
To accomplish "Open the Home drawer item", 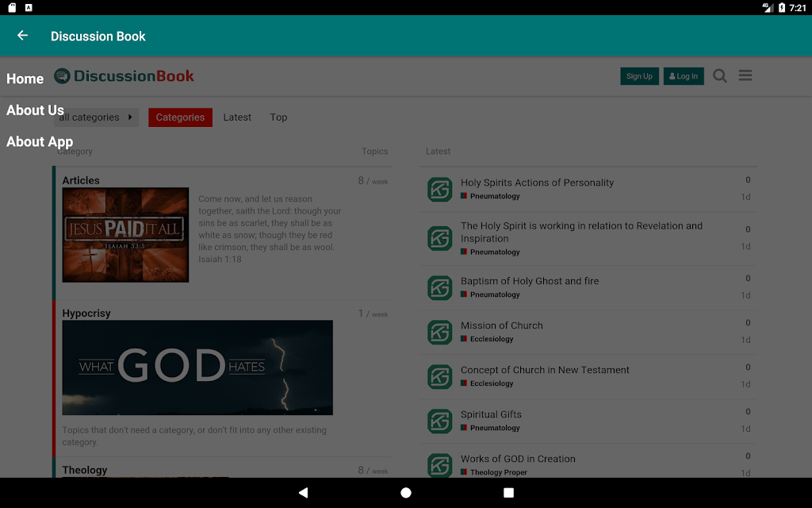I will click(x=25, y=79).
